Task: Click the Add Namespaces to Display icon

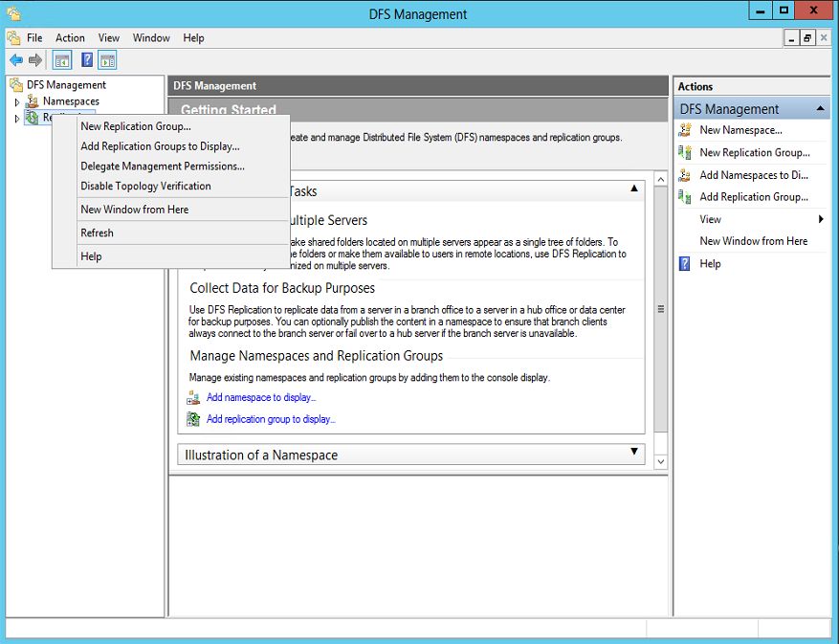Action: (x=685, y=175)
